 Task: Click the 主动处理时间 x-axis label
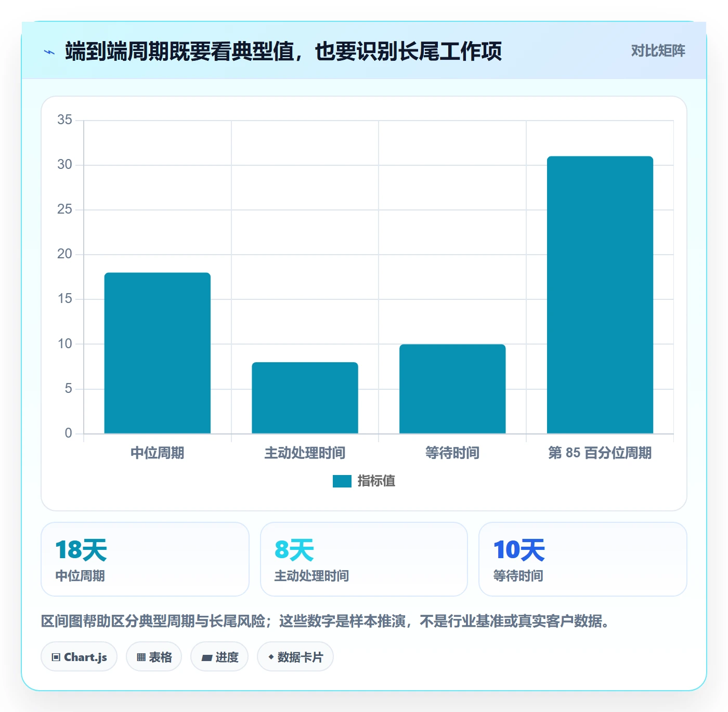(305, 453)
